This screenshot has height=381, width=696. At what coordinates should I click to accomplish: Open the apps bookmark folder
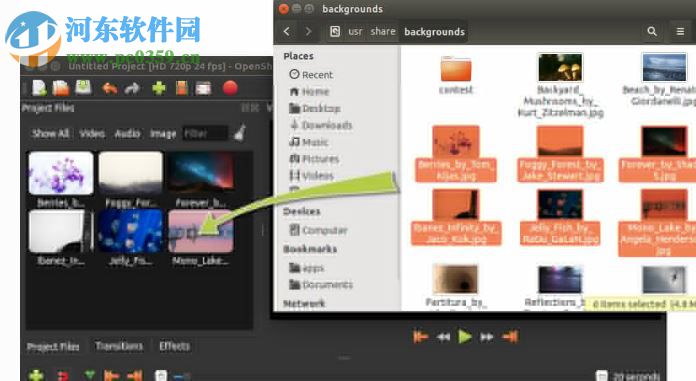[x=306, y=268]
